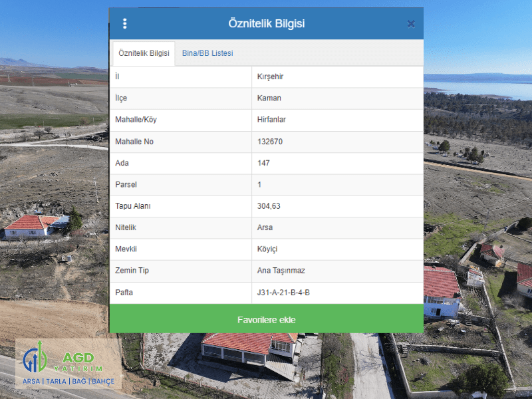
Task: Click the Arsa value in the Nitelik row
Action: click(265, 227)
